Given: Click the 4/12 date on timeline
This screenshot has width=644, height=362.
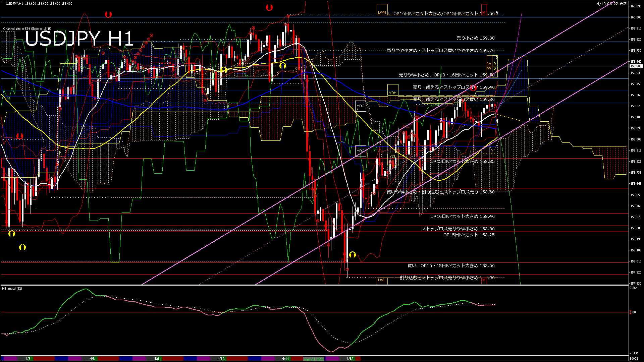Looking at the screenshot, I should (350, 359).
